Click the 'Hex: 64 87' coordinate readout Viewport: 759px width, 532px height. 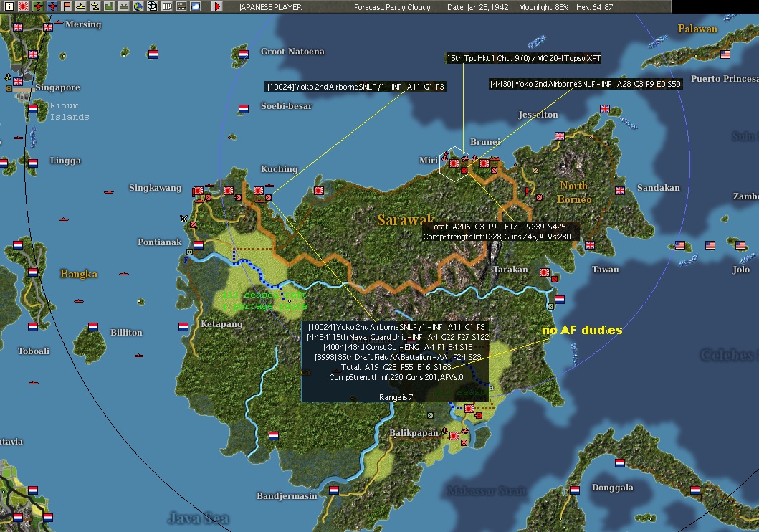[594, 7]
